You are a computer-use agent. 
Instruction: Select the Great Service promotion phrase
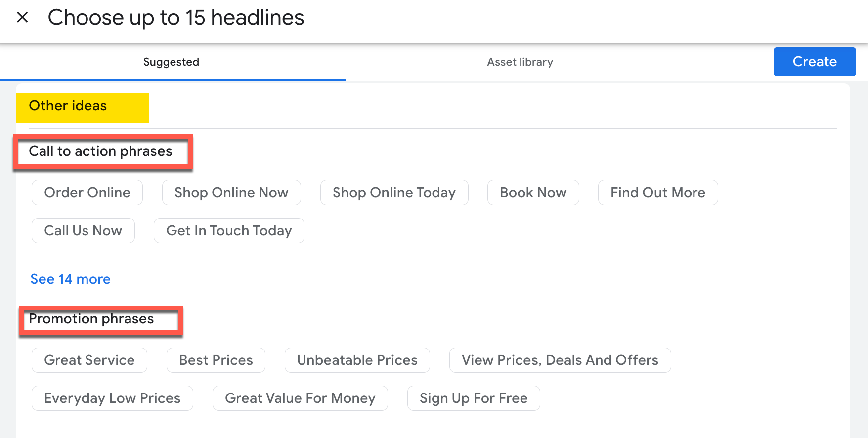(89, 360)
